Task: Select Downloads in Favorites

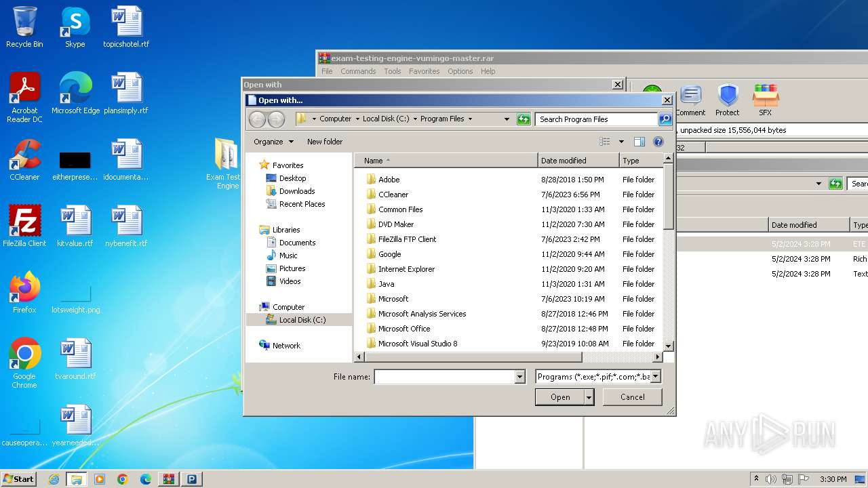Action: tap(297, 191)
